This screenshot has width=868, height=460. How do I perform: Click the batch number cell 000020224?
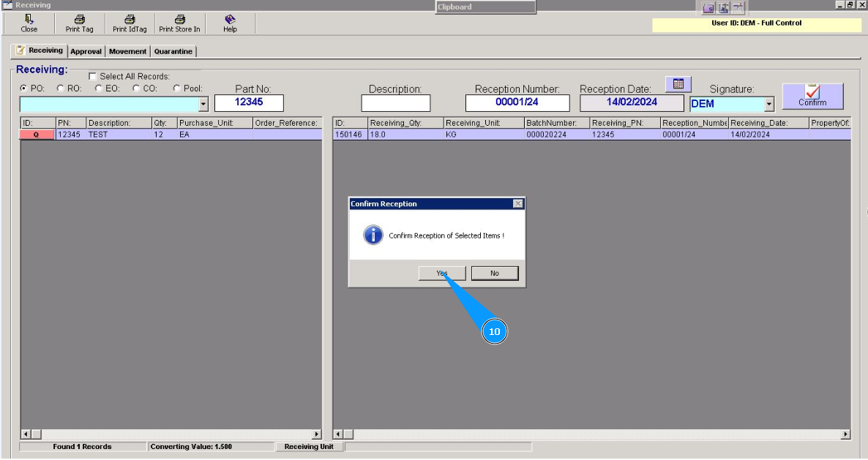click(556, 135)
